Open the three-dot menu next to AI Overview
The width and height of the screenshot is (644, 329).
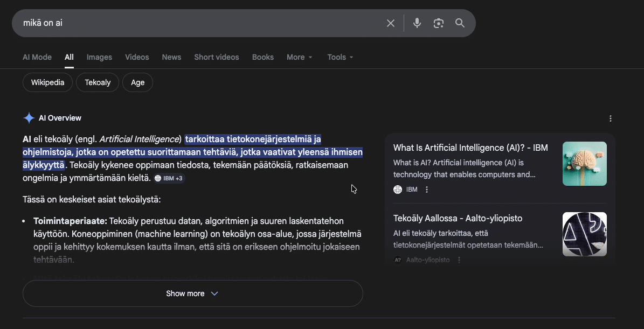point(611,118)
